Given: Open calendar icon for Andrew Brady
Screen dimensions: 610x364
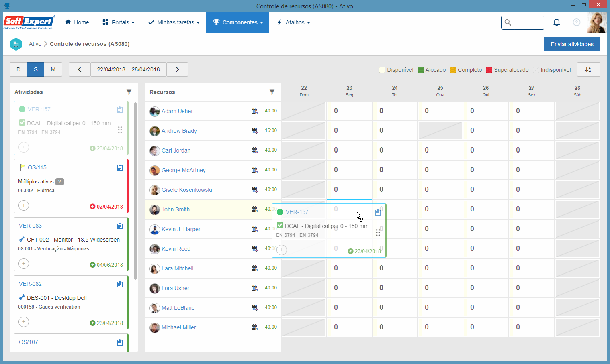Looking at the screenshot, I should [255, 131].
